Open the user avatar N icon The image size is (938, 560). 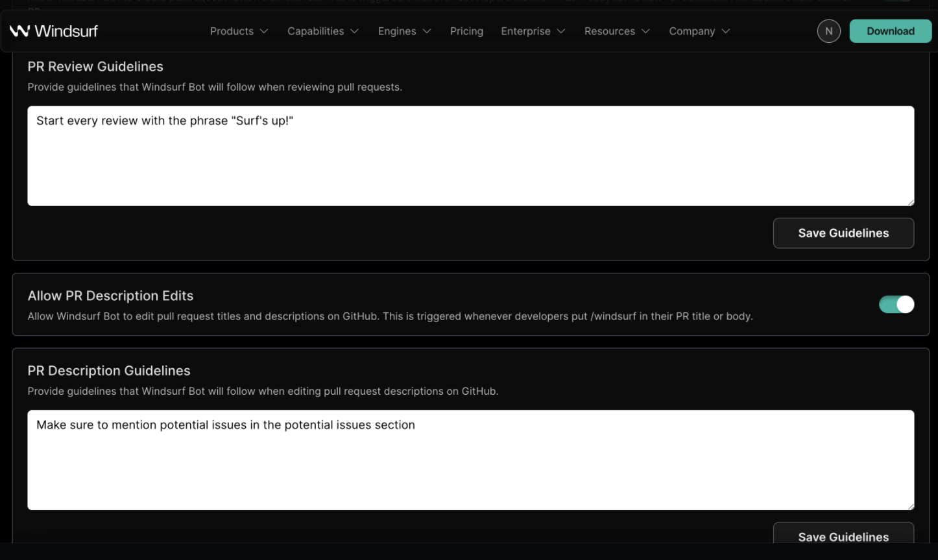click(x=828, y=31)
